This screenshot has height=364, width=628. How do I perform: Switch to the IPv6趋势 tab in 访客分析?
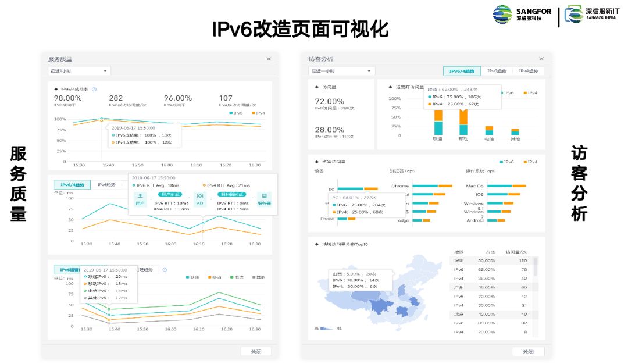[497, 71]
